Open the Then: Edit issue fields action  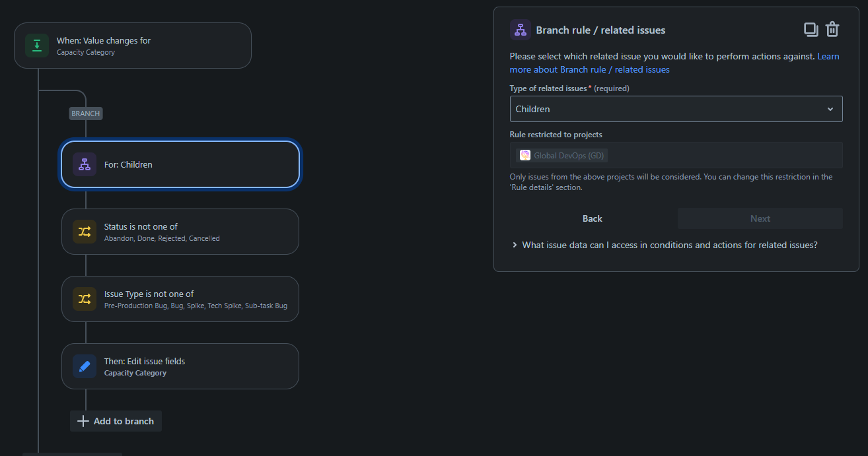click(x=180, y=366)
